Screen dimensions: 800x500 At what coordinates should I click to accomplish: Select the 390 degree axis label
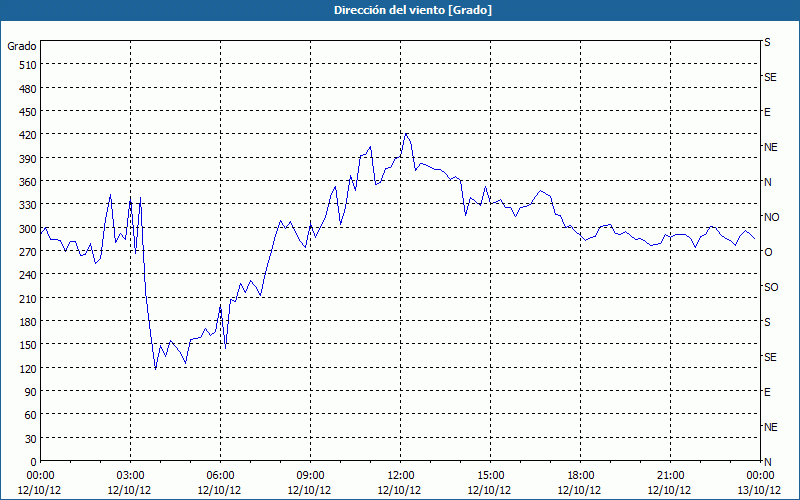28,159
